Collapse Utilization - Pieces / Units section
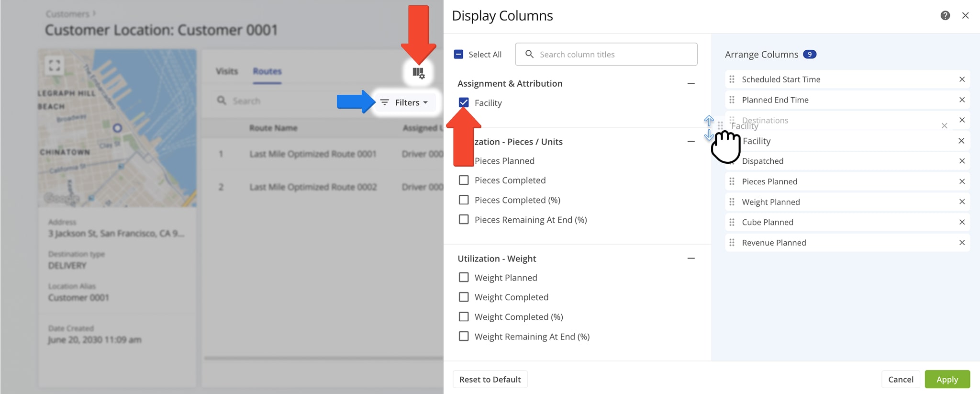This screenshot has height=394, width=980. (x=691, y=141)
